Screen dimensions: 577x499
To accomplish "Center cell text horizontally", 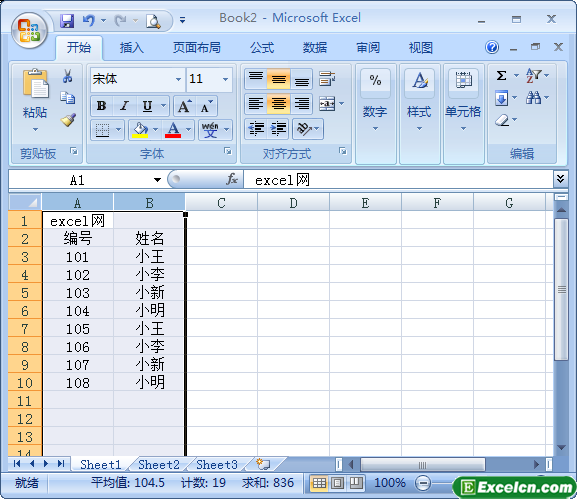I will (279, 103).
